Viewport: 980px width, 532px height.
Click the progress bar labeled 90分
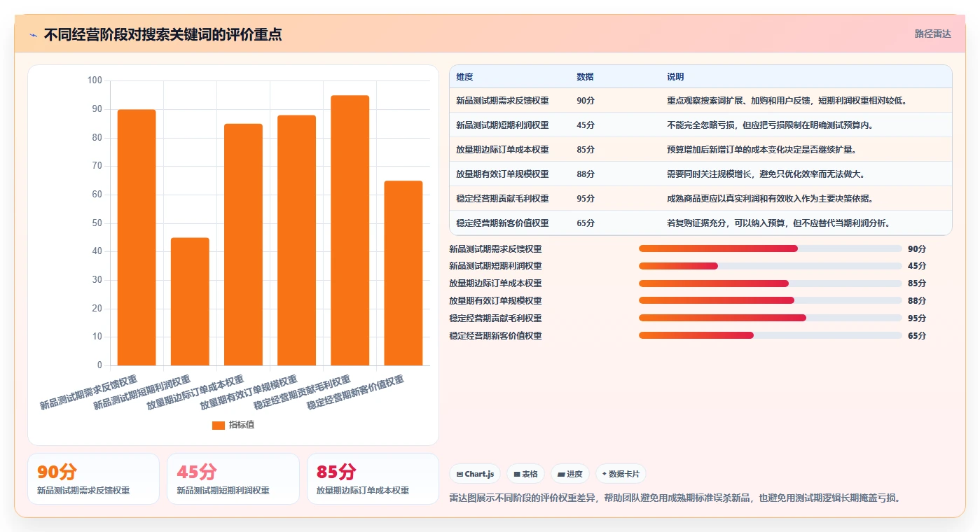pyautogui.click(x=771, y=248)
